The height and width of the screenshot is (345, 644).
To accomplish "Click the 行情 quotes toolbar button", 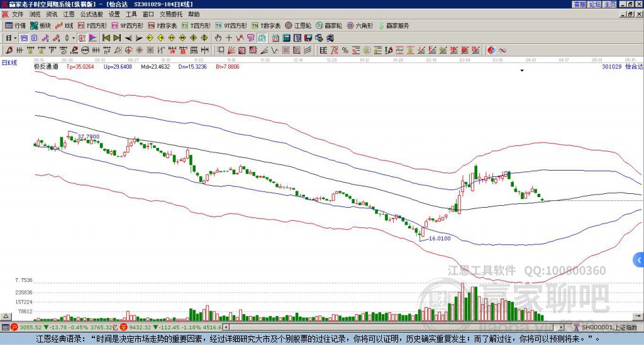I will click(x=16, y=25).
